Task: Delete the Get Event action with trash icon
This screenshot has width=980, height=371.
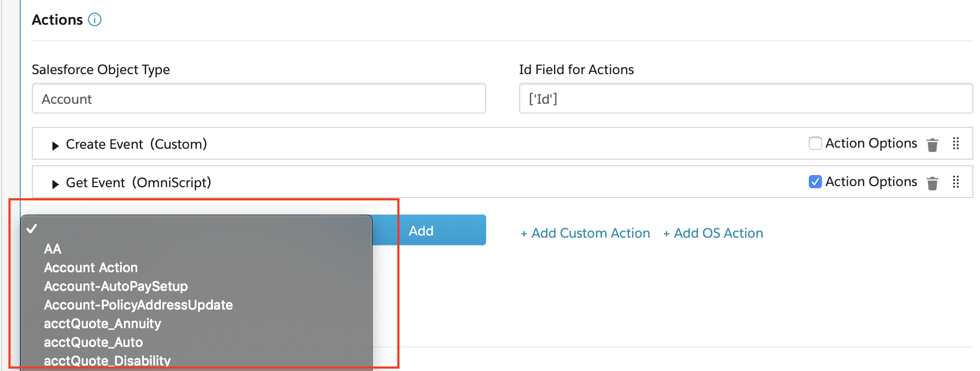Action: point(932,183)
